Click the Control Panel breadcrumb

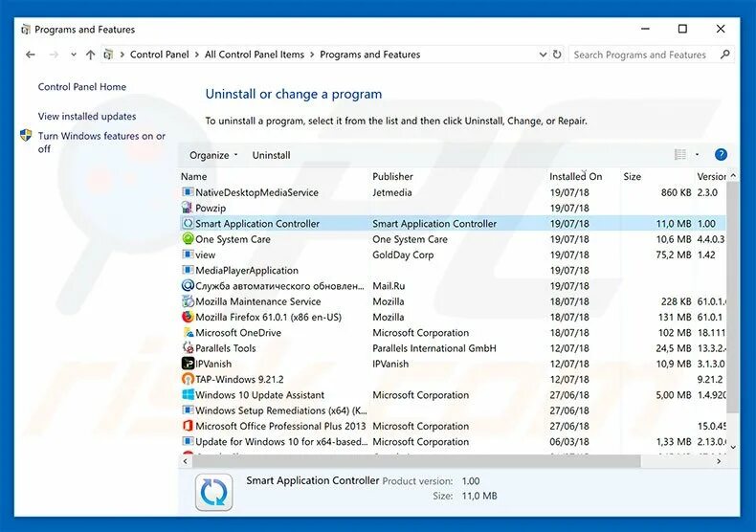pyautogui.click(x=159, y=55)
